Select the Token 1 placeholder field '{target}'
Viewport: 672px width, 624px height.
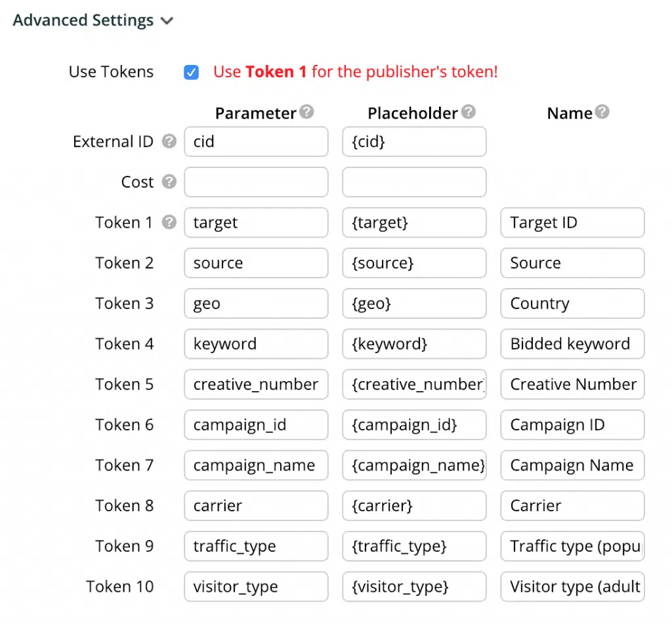click(414, 222)
